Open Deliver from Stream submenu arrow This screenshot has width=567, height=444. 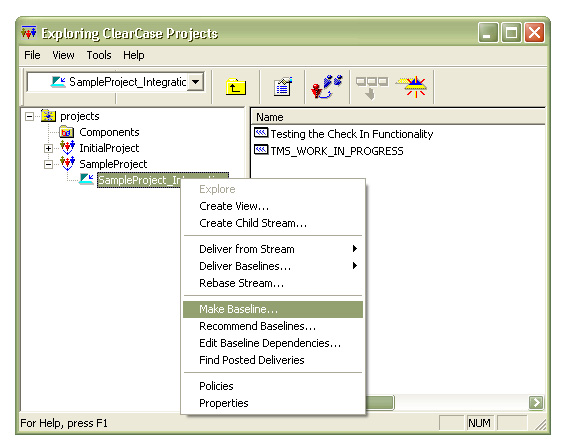pos(355,249)
